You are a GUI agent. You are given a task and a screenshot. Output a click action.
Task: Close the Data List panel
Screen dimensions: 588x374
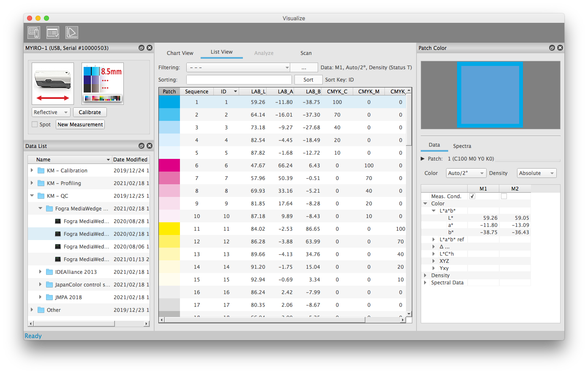click(x=149, y=146)
